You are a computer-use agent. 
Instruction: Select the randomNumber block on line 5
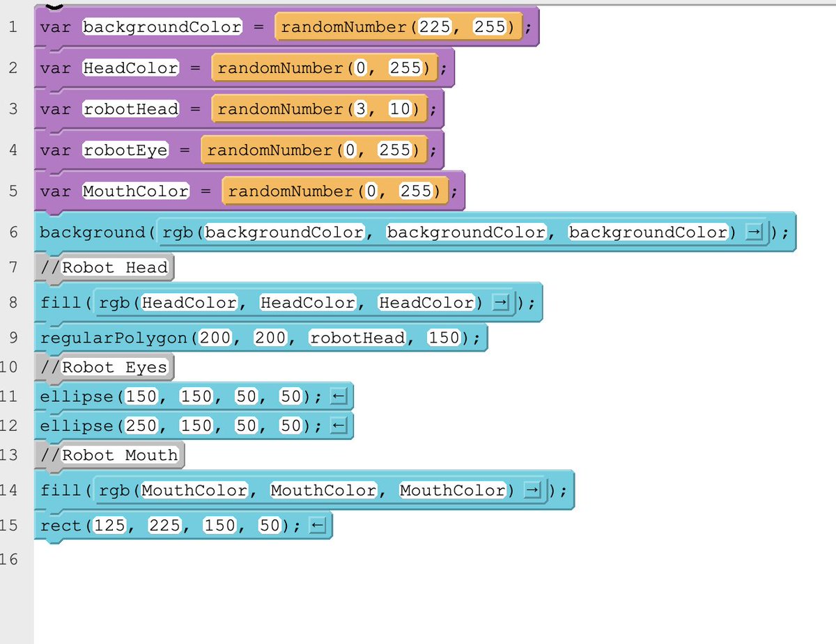(336, 191)
